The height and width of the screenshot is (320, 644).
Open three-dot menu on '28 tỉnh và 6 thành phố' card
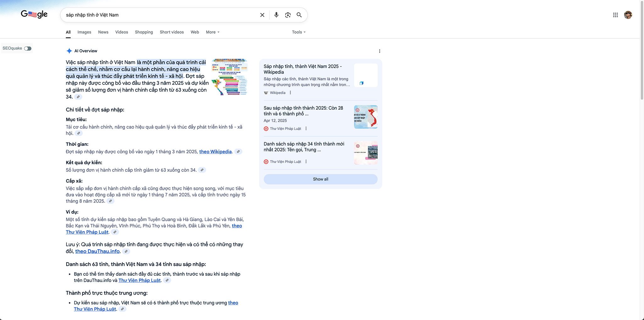(306, 128)
